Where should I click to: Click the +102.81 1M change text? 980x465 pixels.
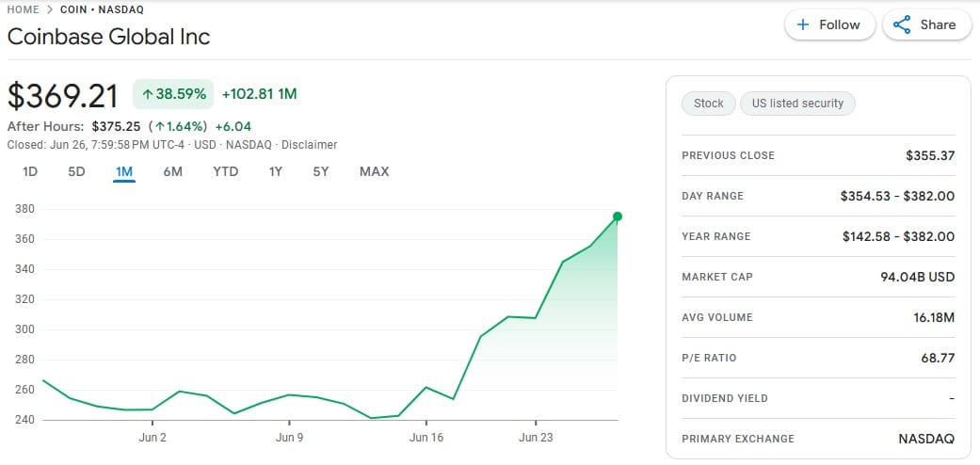[260, 94]
